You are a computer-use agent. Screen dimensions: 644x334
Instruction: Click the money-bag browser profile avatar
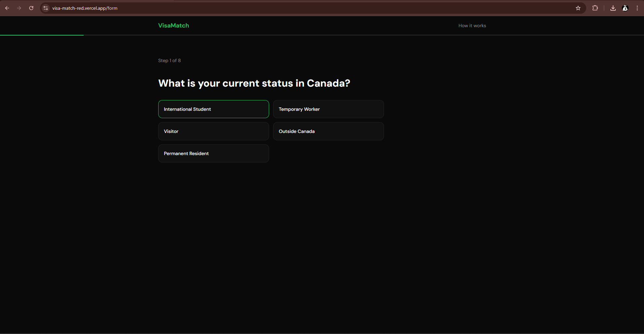[x=626, y=8]
